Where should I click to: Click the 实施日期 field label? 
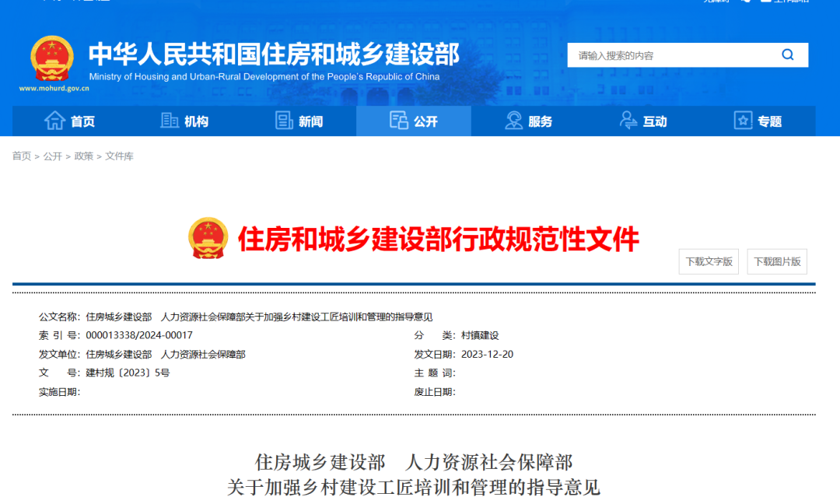click(59, 392)
